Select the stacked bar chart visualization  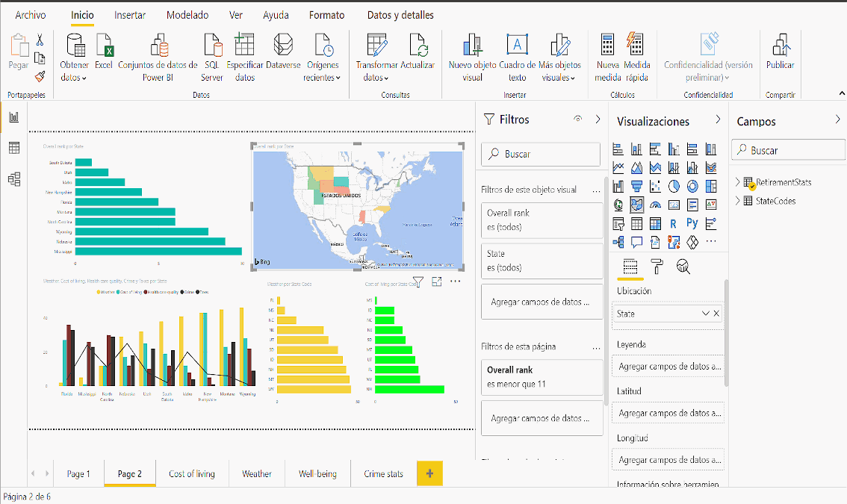pyautogui.click(x=618, y=149)
